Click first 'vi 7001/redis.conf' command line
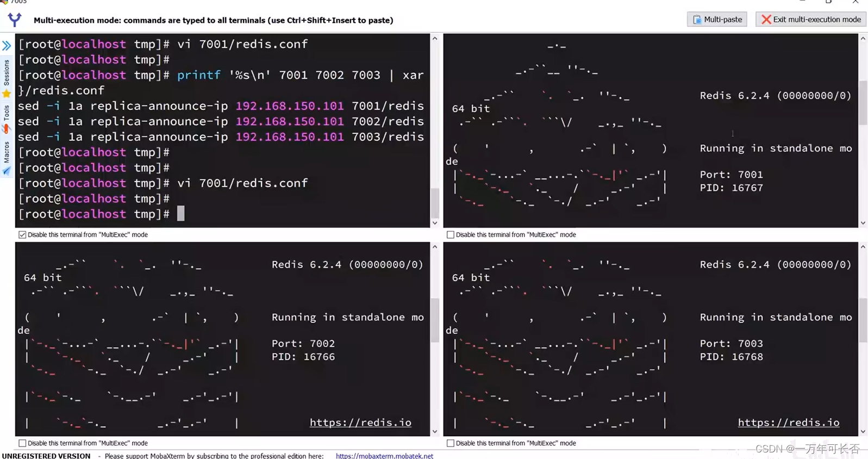Viewport: 868px width, 459px height. coord(242,44)
